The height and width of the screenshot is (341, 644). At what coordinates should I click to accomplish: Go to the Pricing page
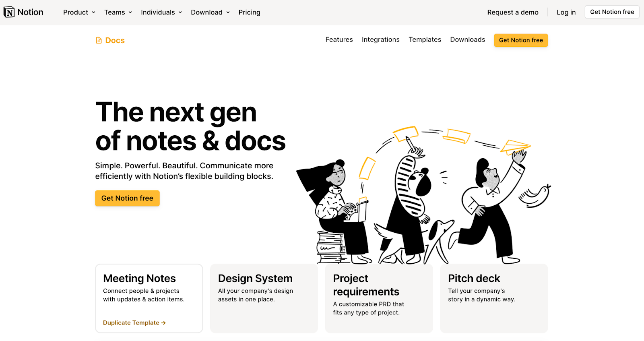pos(249,12)
